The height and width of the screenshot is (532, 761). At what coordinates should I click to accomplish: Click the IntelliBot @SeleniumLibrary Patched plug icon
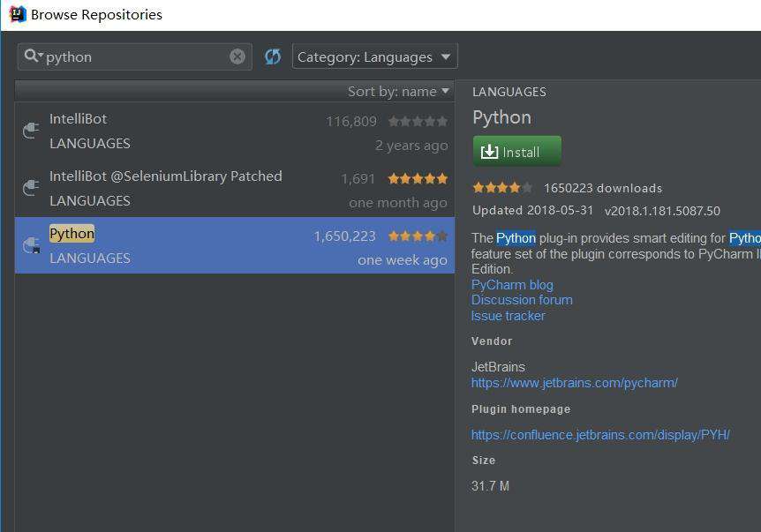click(31, 188)
